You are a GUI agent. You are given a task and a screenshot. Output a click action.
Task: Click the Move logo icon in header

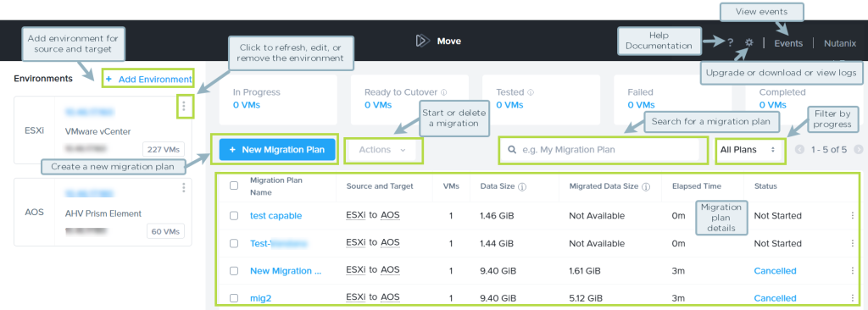click(x=423, y=41)
